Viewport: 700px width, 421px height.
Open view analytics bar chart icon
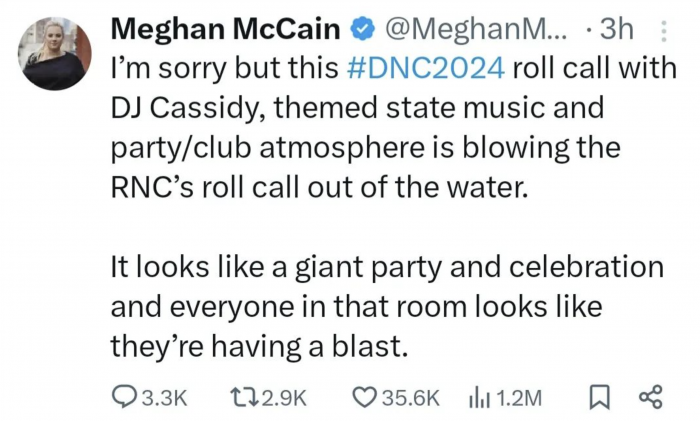tap(478, 397)
